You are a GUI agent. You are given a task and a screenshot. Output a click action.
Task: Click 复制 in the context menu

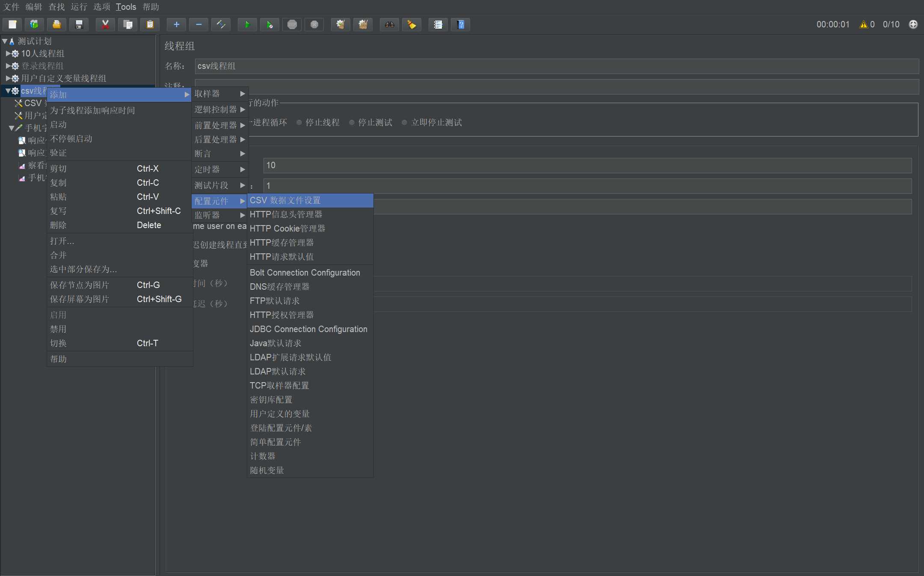(120, 183)
